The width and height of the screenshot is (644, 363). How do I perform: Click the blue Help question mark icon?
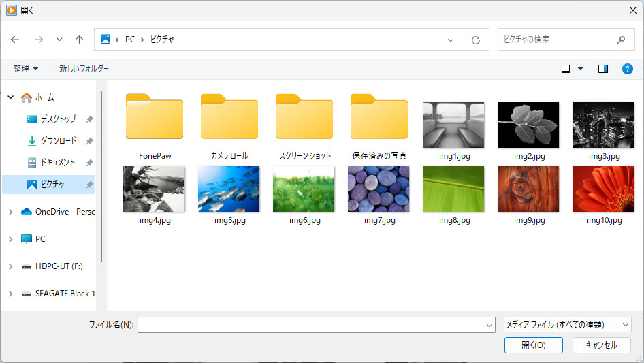[x=628, y=69]
